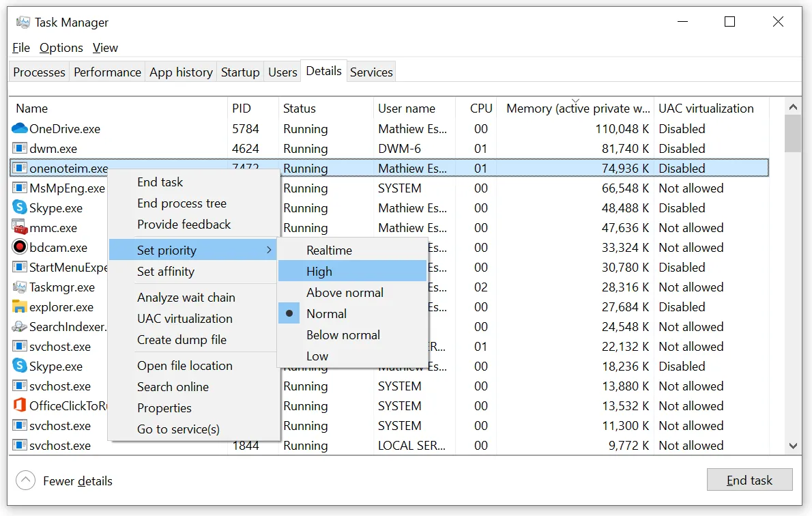812x516 pixels.
Task: Click the scrollbar down arrow
Action: 793,446
